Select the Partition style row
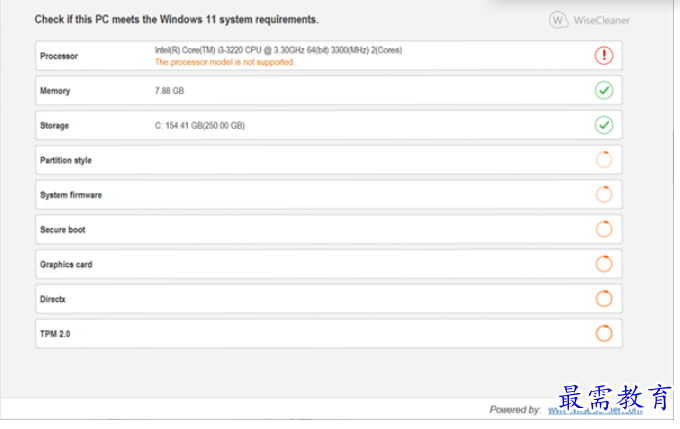The width and height of the screenshot is (680, 429). (x=329, y=160)
